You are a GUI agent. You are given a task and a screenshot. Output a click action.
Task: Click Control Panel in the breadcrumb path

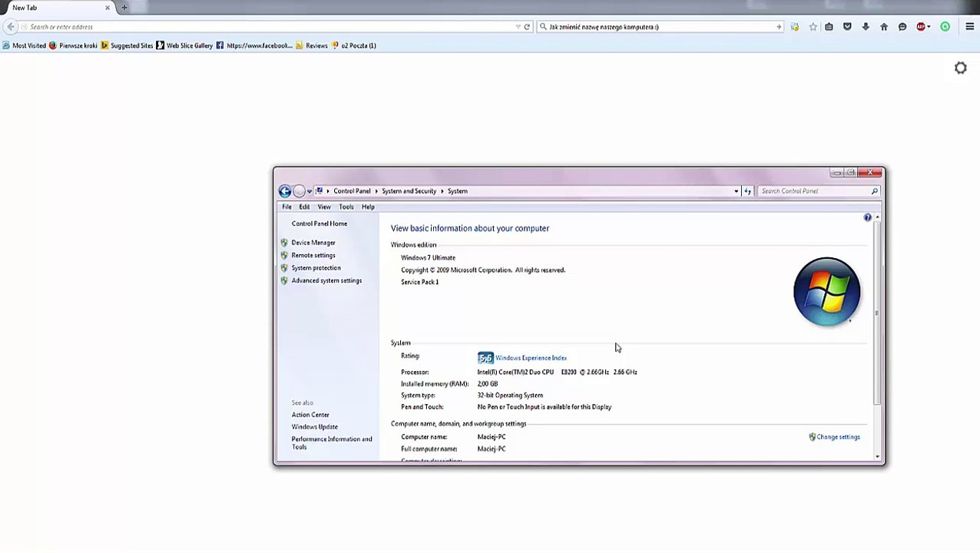point(352,191)
